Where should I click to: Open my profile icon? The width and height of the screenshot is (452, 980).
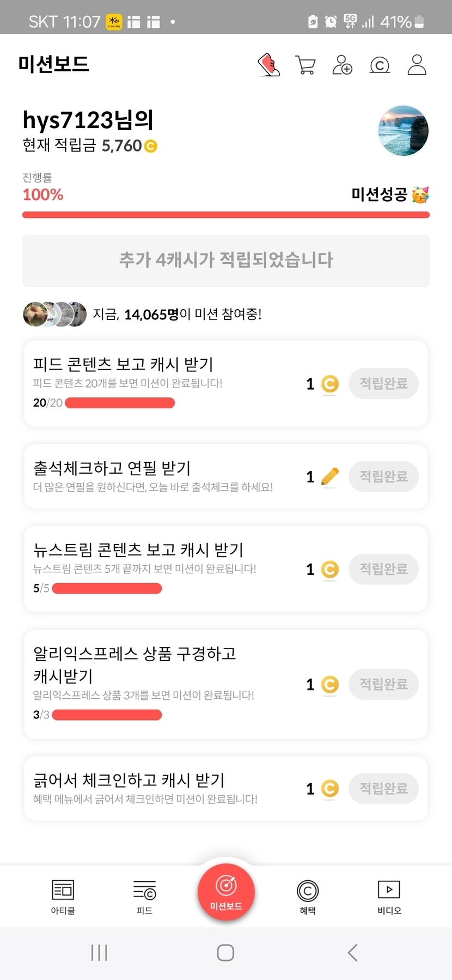click(417, 65)
